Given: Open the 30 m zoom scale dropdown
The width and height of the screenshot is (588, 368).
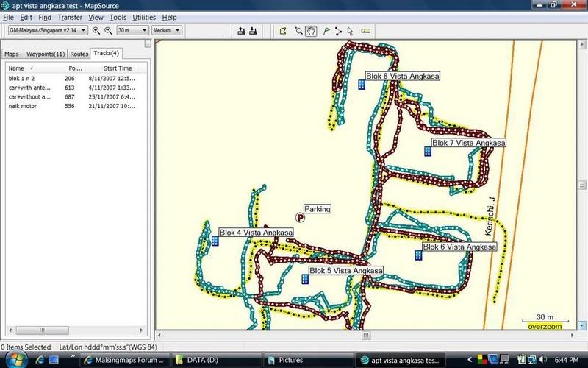Looking at the screenshot, I should click(x=132, y=30).
